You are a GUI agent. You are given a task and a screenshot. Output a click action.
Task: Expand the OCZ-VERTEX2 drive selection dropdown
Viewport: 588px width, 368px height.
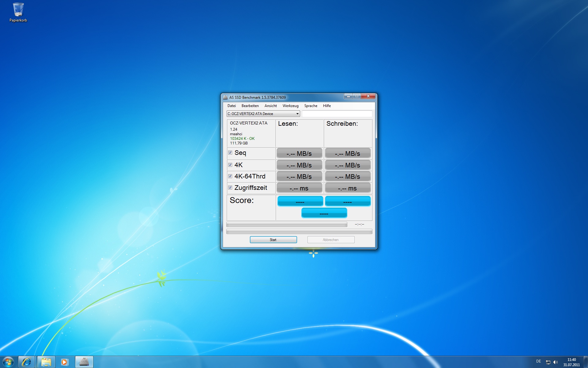point(297,114)
